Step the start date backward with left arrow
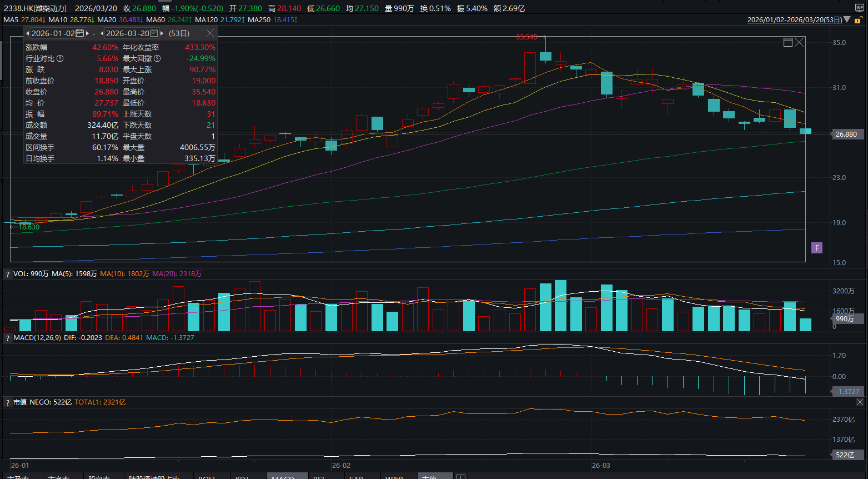Screen dimensions: 868x479 tap(28, 33)
